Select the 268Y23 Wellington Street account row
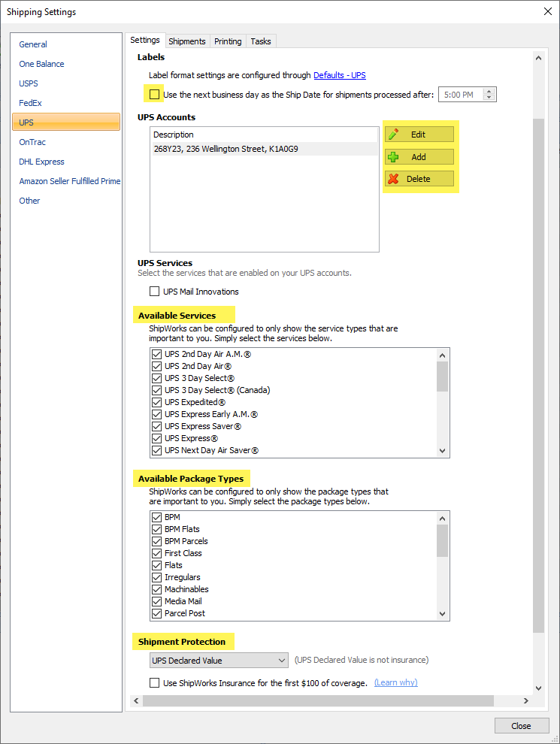Image resolution: width=560 pixels, height=744 pixels. 264,149
